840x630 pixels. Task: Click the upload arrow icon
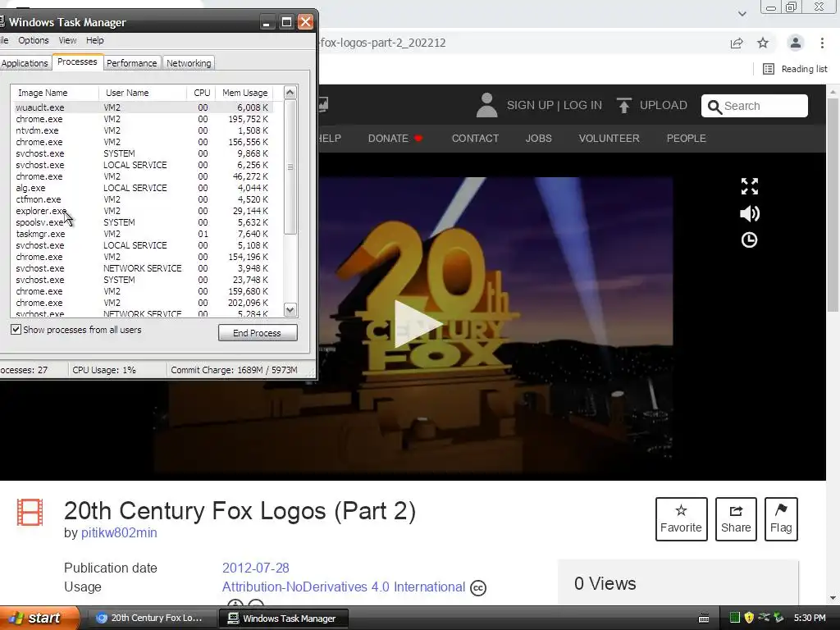(623, 105)
